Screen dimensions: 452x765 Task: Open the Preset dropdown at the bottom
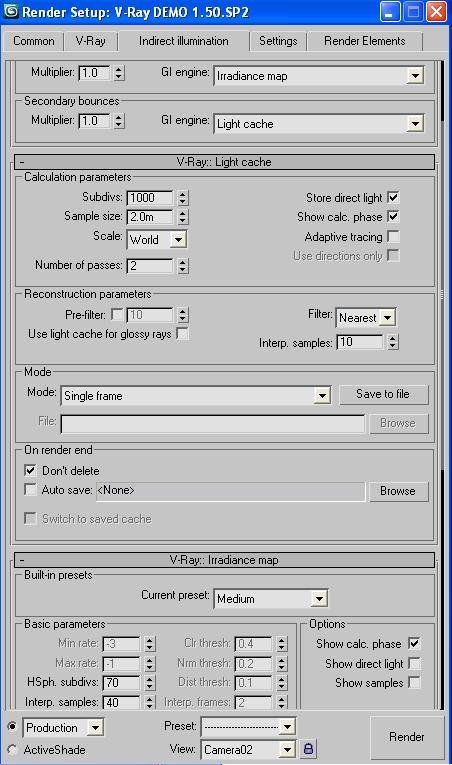click(x=248, y=727)
